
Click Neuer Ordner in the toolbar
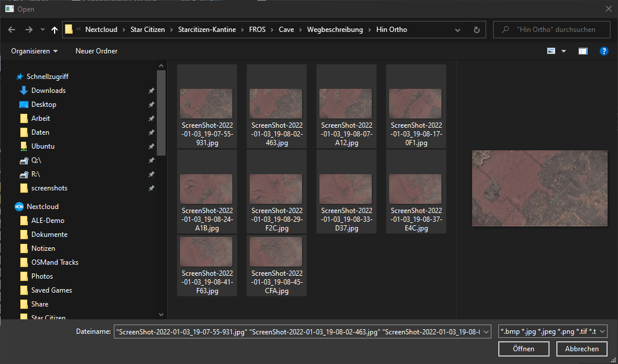point(96,51)
